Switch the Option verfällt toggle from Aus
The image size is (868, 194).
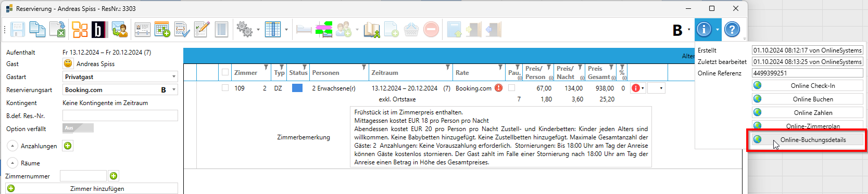coord(78,128)
